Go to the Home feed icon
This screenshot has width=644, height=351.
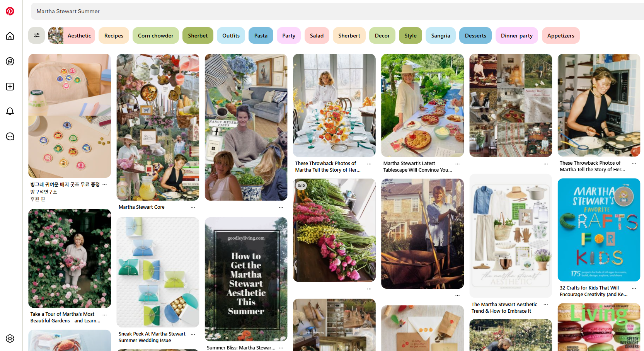(x=10, y=36)
